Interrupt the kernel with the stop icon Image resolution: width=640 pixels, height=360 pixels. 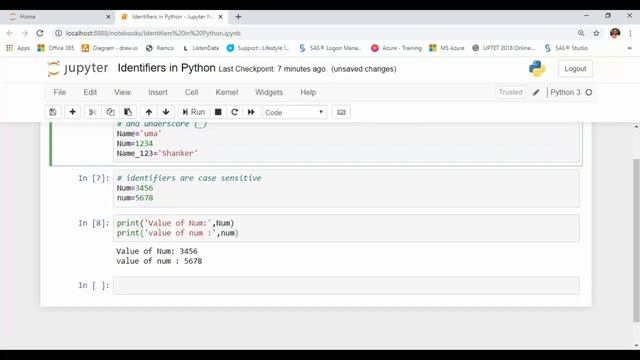point(218,112)
